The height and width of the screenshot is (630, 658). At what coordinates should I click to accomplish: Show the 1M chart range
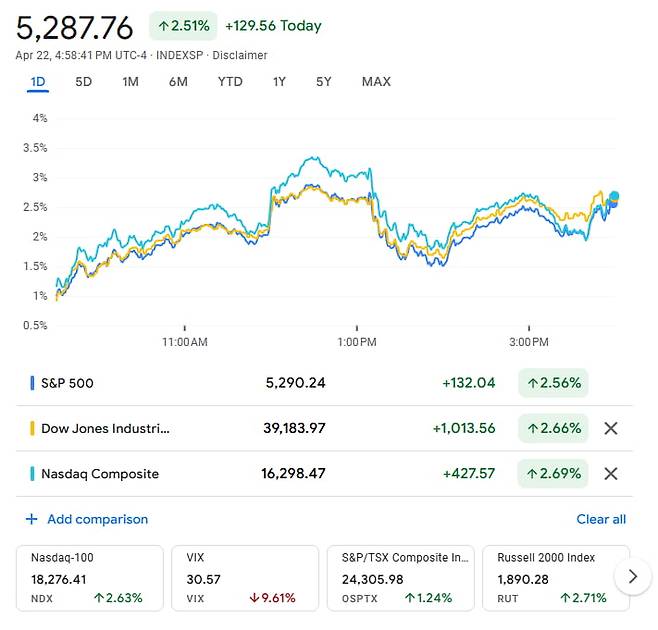(x=130, y=82)
